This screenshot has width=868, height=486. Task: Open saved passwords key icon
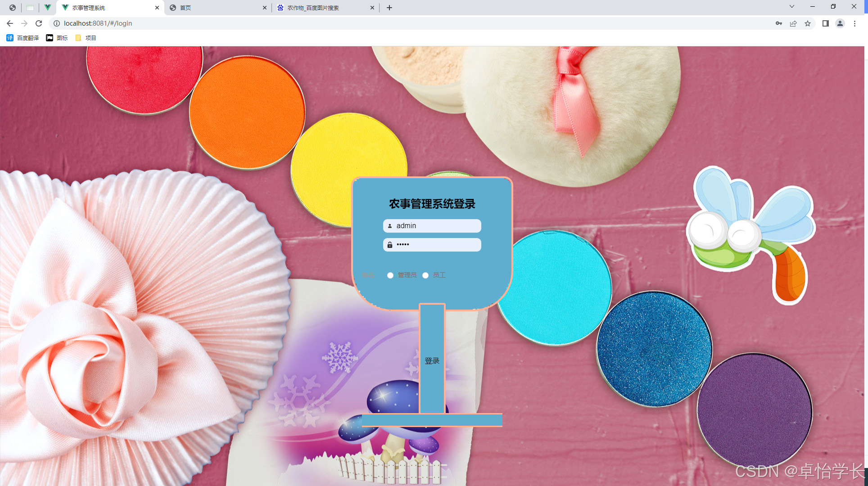pyautogui.click(x=779, y=23)
